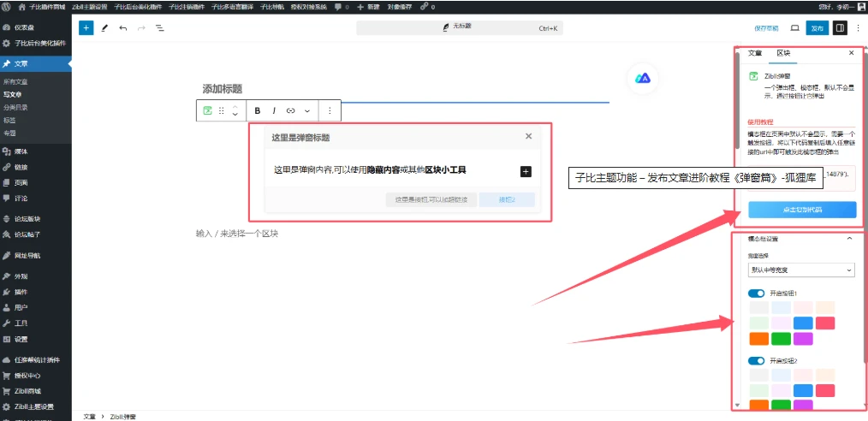Toggle the 开启按钮1 switch
This screenshot has height=421, width=868.
coord(756,294)
